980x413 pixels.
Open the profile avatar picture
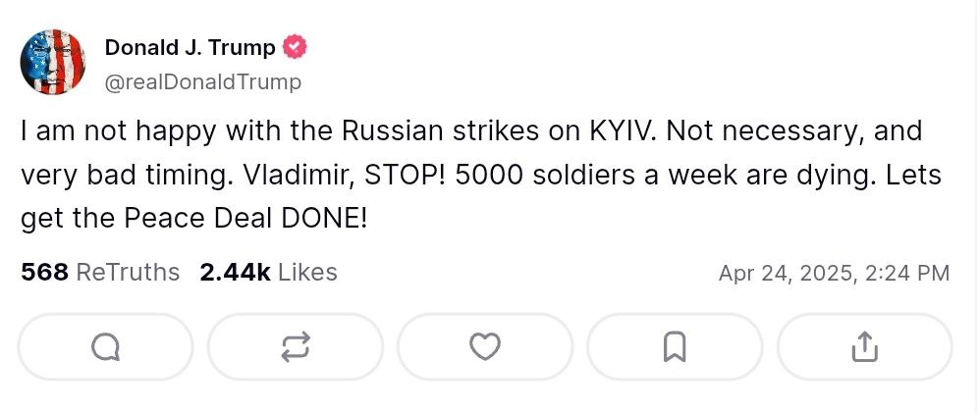tap(53, 63)
